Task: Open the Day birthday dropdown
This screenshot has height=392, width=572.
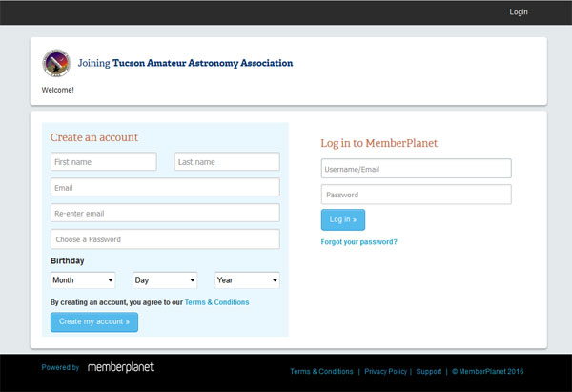Action: pyautogui.click(x=165, y=280)
